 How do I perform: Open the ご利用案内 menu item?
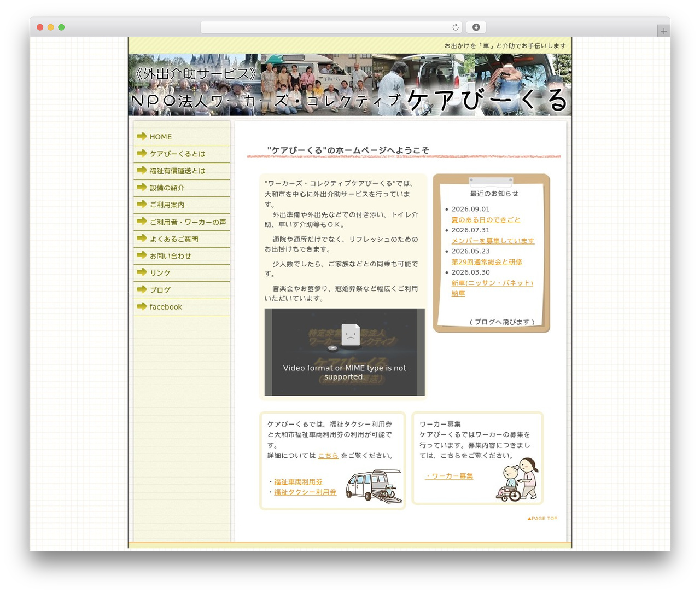pos(182,205)
